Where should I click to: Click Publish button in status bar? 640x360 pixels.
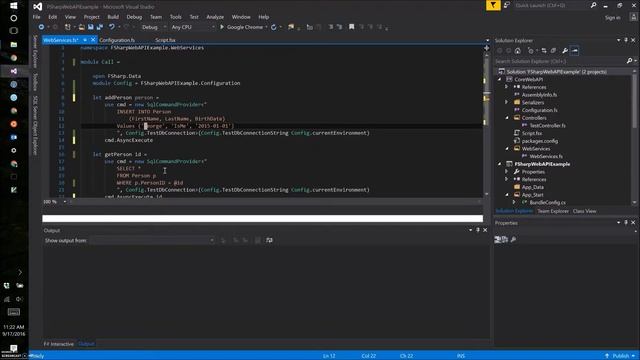[620, 356]
